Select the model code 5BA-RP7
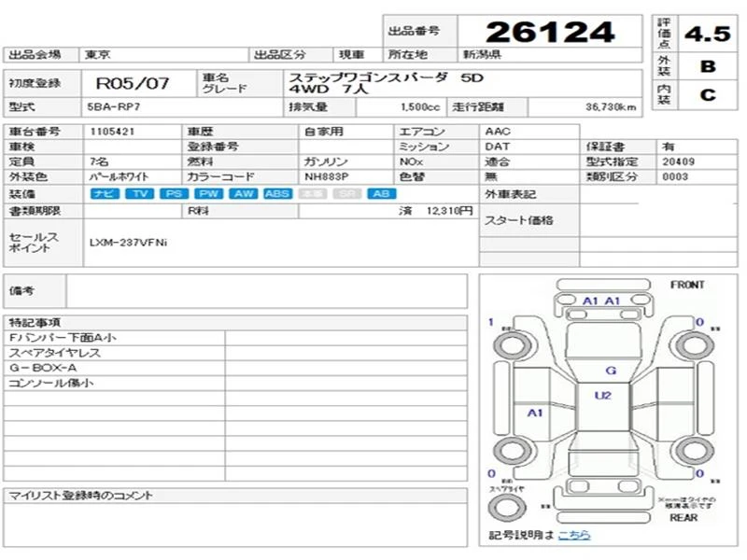 coord(113,106)
